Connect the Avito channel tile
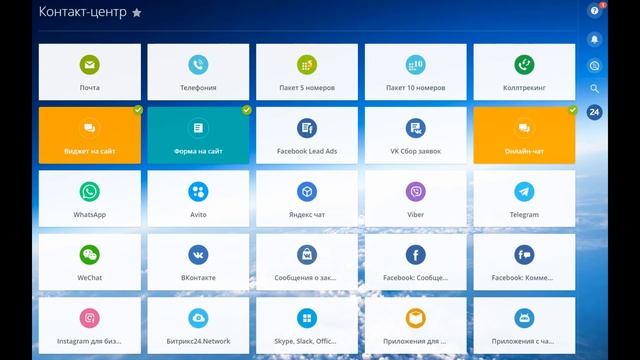This screenshot has height=360, width=640. (x=198, y=198)
